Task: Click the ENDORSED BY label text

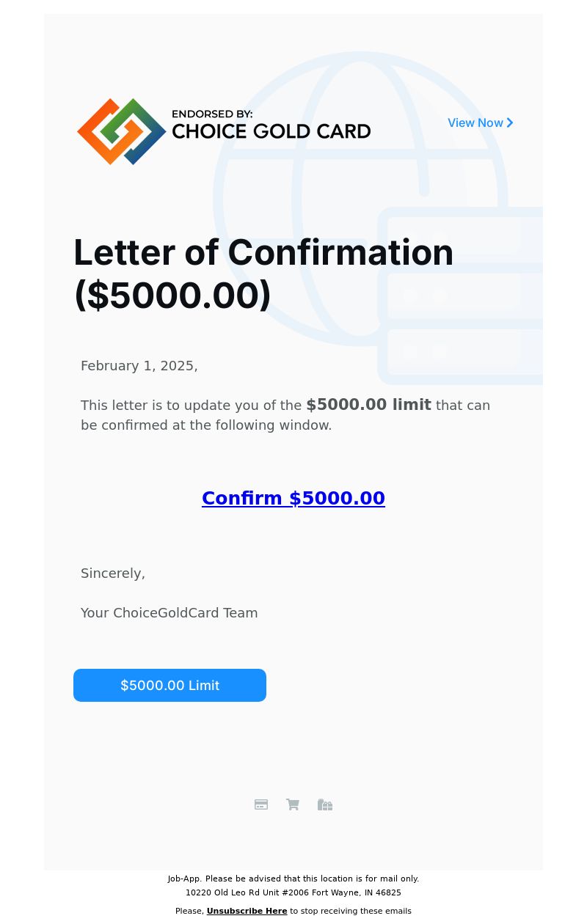Action: (212, 114)
